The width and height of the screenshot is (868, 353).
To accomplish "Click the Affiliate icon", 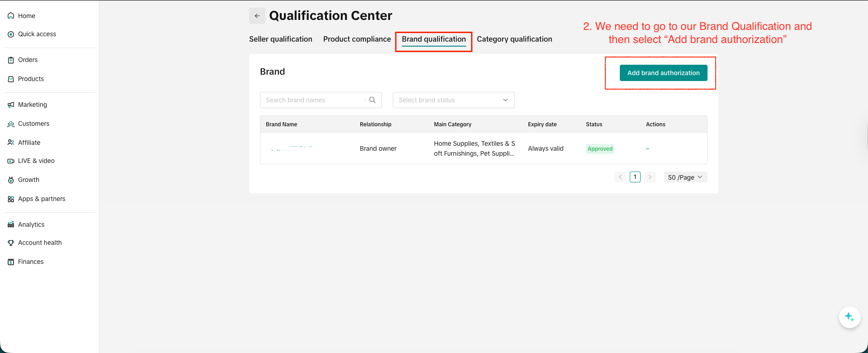I will 11,143.
